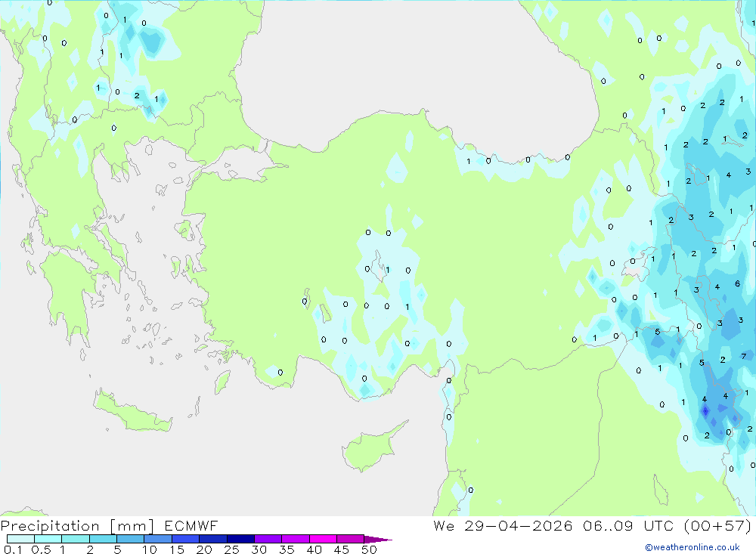Click the '6' precipitation value on the map
The height and width of the screenshot is (554, 756).
737,283
